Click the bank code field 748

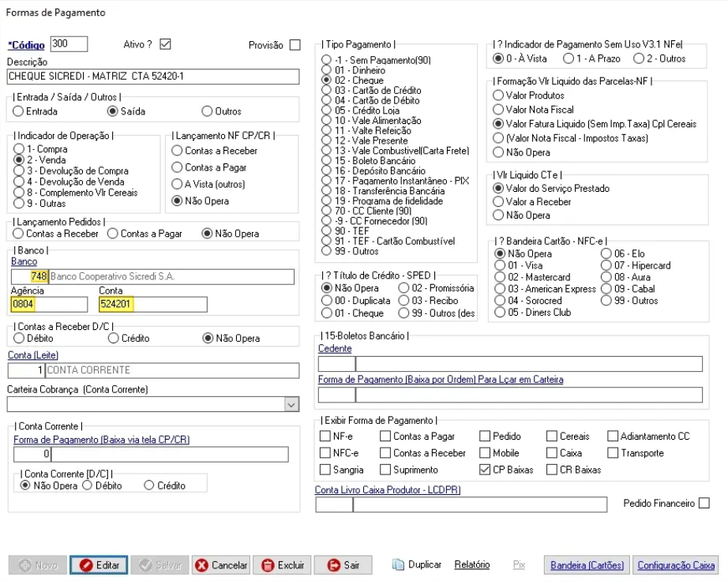point(29,276)
